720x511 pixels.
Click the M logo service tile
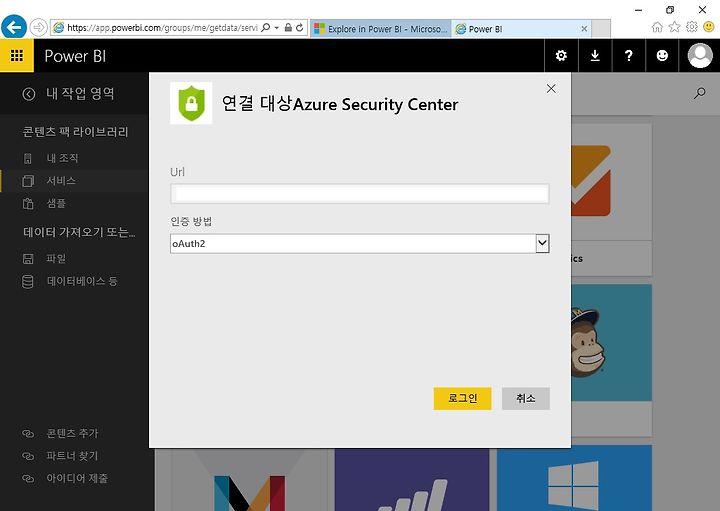(249, 480)
